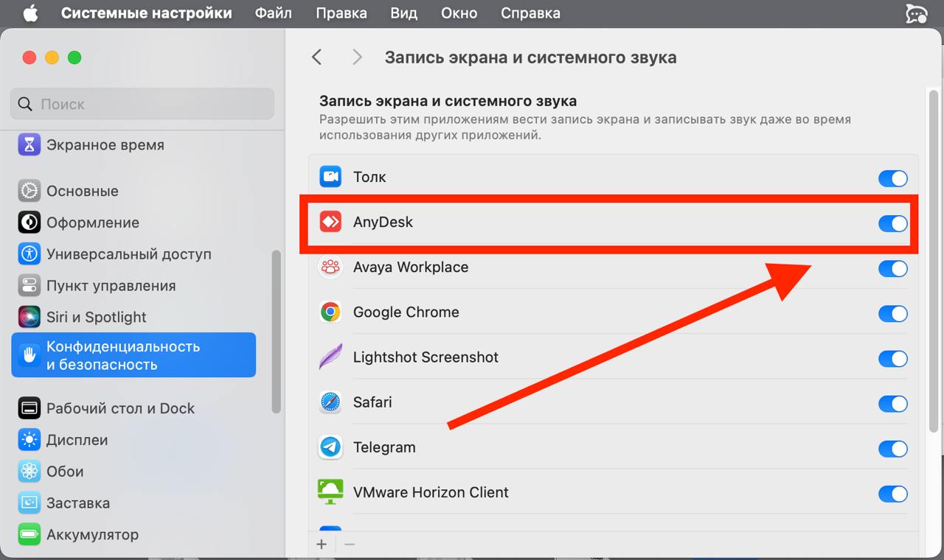
Task: Click the search magnifier icon
Action: pyautogui.click(x=25, y=104)
